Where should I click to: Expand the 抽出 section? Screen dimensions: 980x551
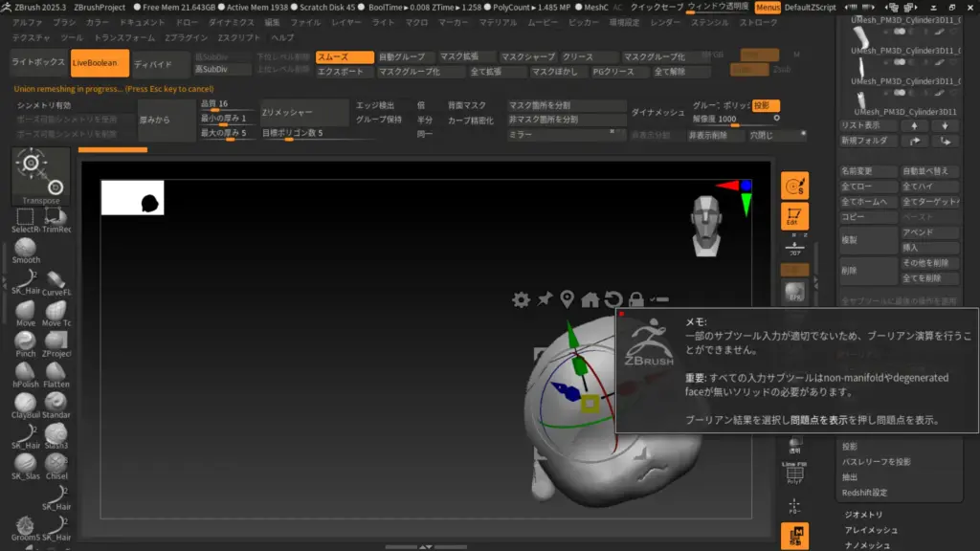(850, 476)
